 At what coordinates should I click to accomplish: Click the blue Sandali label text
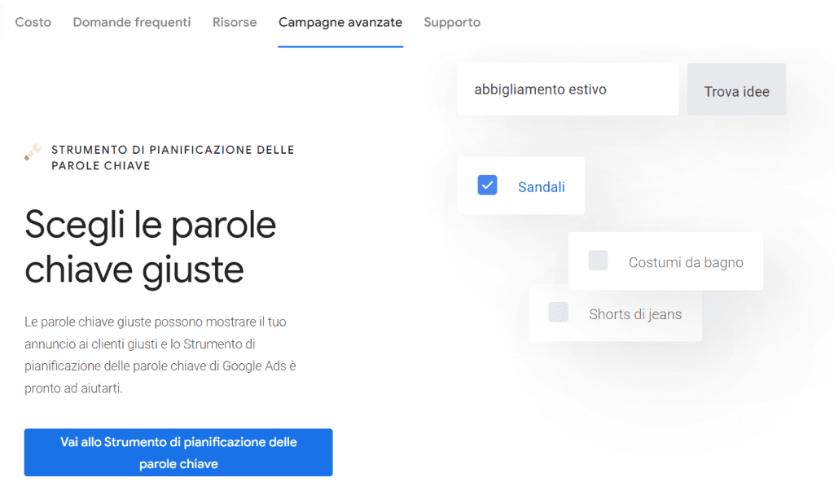(542, 187)
